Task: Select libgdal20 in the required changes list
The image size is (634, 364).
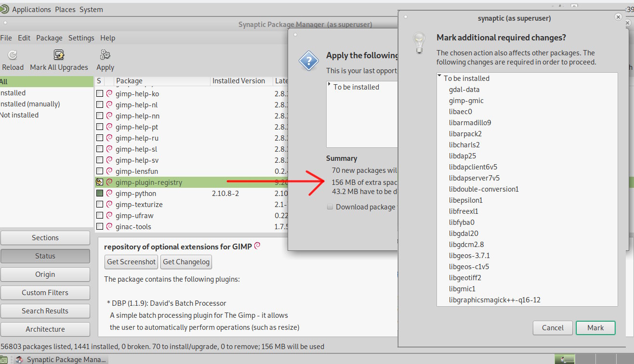Action: [463, 234]
